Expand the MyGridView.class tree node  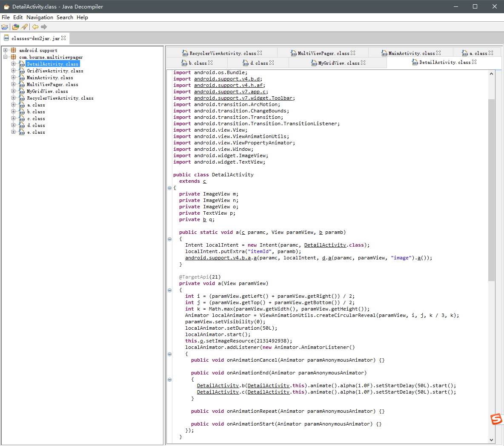(14, 91)
